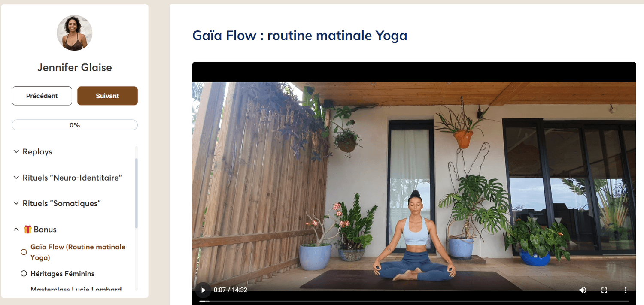Expand the Replays section chevron

point(16,151)
